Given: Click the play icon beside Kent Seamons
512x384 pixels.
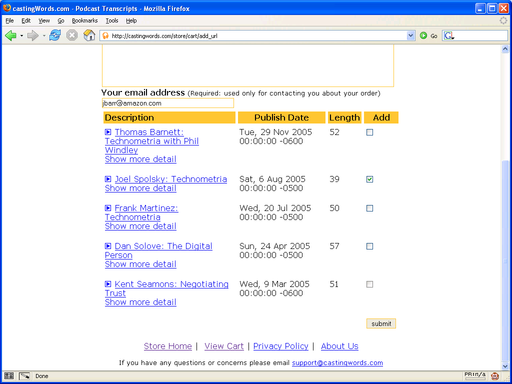Looking at the screenshot, I should (108, 284).
